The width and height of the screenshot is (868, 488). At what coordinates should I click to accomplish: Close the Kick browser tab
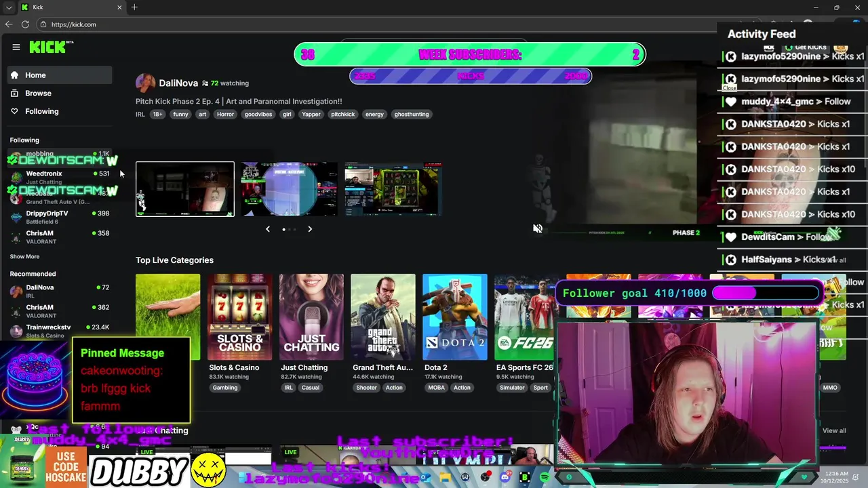click(120, 7)
